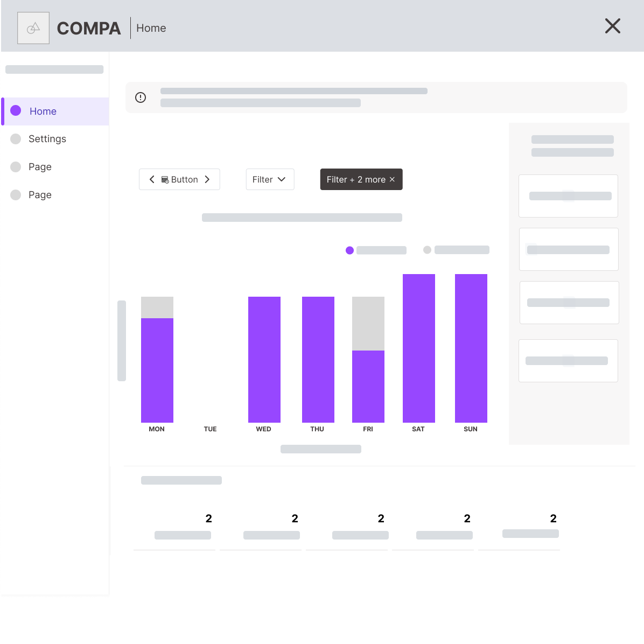The height and width of the screenshot is (644, 644).
Task: Click the COMPA title text
Action: [89, 29]
